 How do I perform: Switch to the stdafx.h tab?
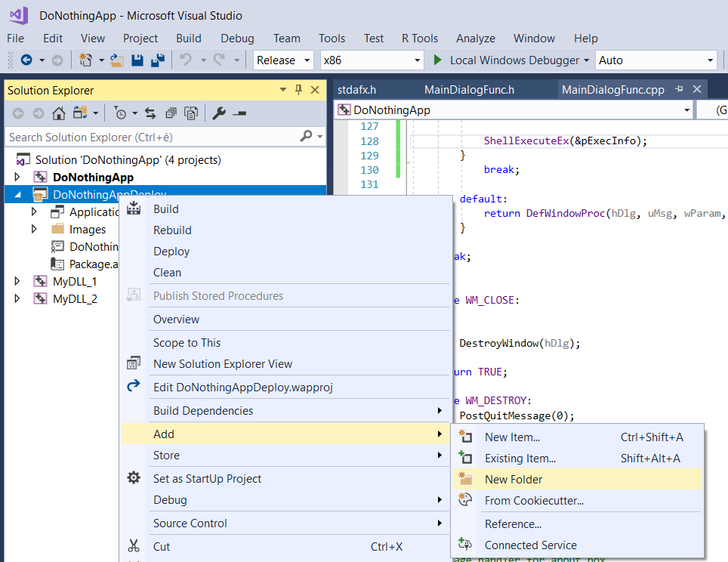tap(356, 90)
